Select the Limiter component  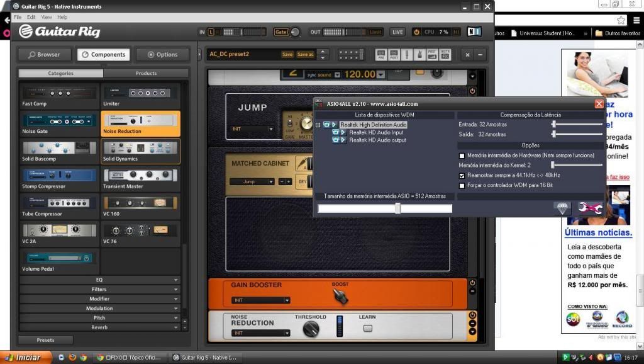coord(140,96)
